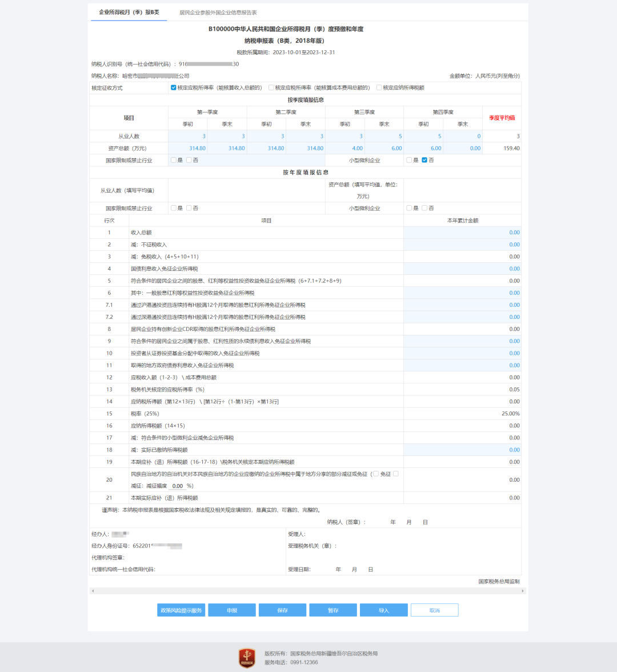Check 核定应税所得率（能核算成本费用总额的）
This screenshot has width=617, height=672.
click(x=271, y=87)
